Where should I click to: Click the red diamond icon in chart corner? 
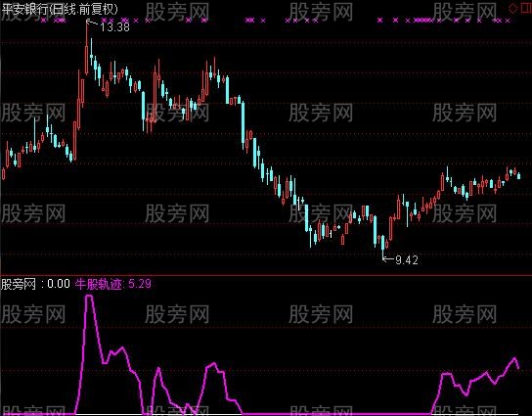coord(513,9)
